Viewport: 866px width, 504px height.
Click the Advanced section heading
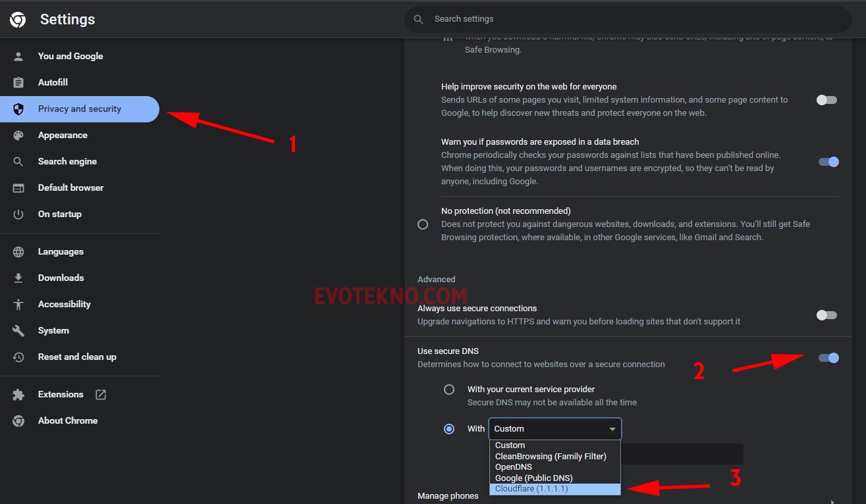(436, 280)
